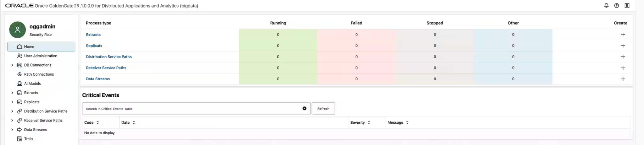Add a Receiver Service Path via plus

pyautogui.click(x=623, y=68)
